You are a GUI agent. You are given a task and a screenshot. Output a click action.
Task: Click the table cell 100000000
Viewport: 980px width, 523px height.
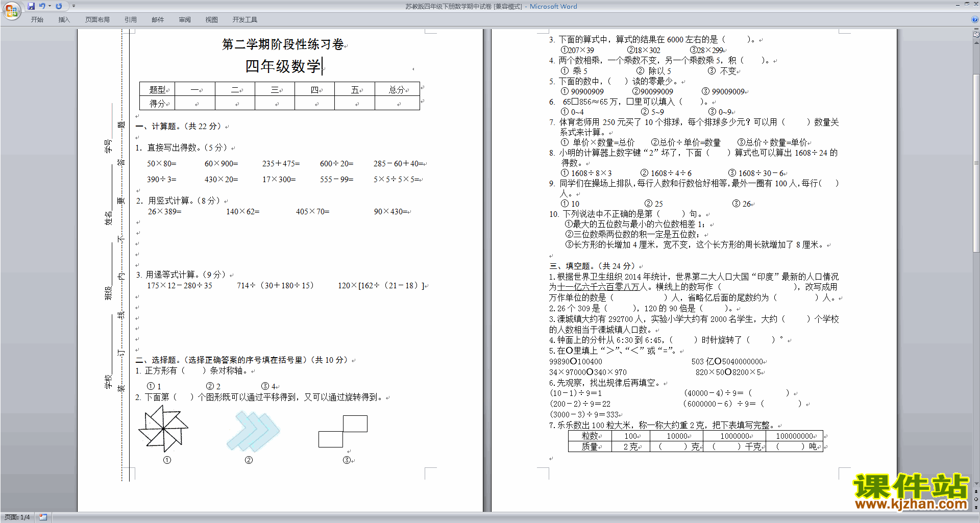pyautogui.click(x=794, y=436)
